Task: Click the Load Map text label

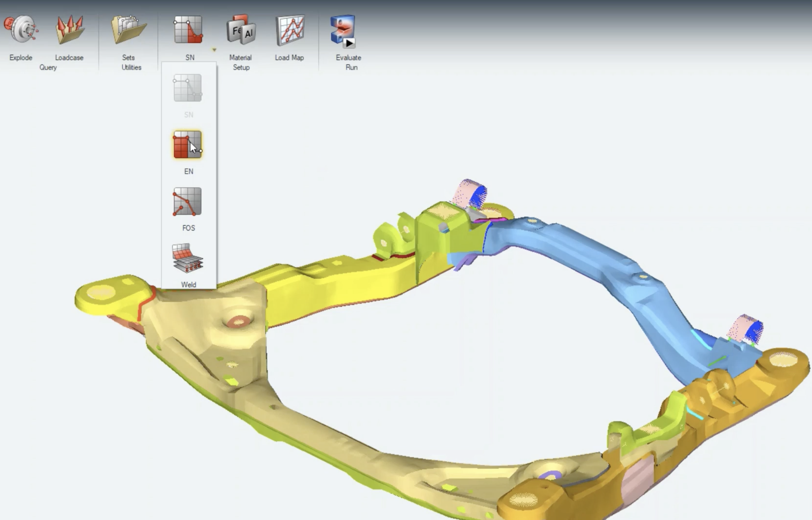Action: tap(289, 57)
